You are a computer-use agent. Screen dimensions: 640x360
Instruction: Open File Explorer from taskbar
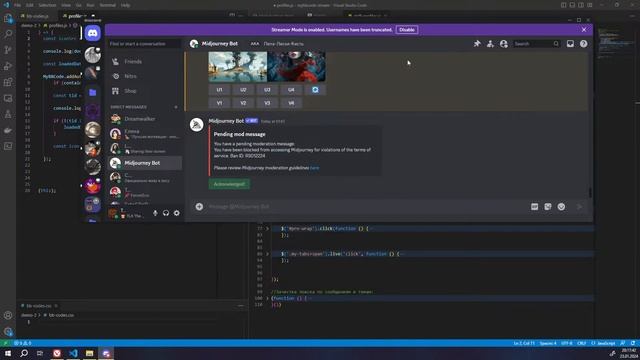(x=89, y=353)
